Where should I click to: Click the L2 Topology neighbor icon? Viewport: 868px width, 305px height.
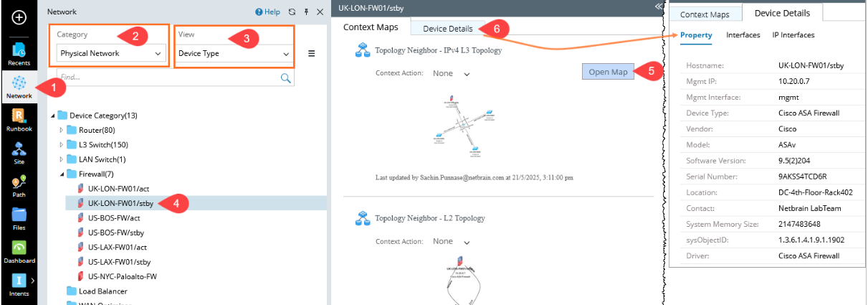coord(363,218)
